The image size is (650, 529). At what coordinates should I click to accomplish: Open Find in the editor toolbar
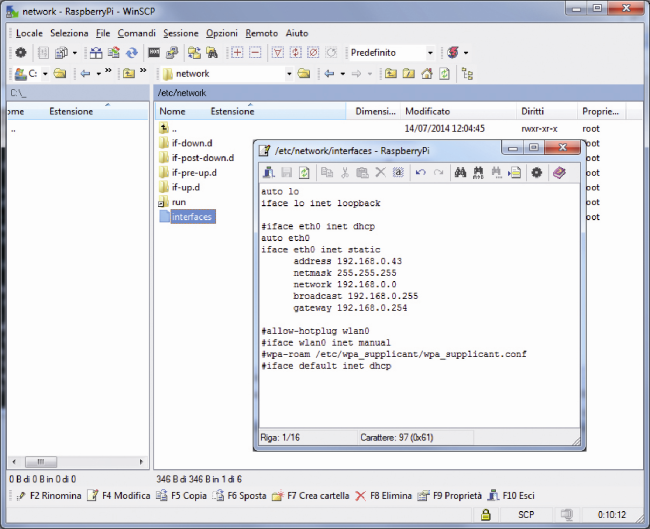461,172
